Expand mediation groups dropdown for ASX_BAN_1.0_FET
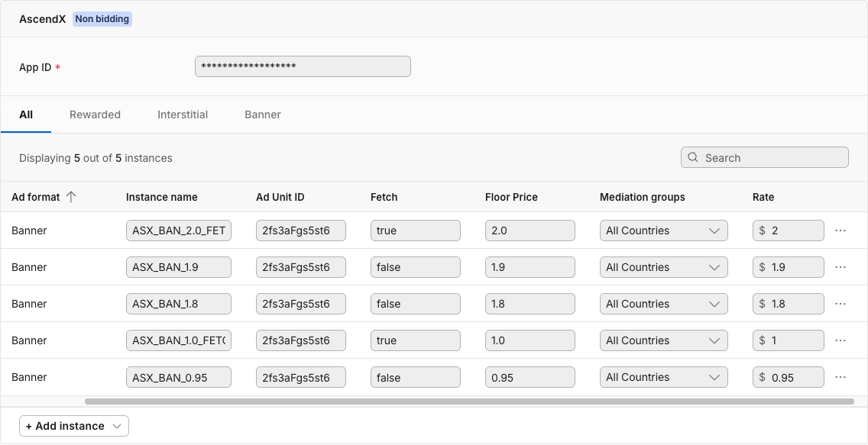The image size is (868, 445). click(x=663, y=340)
